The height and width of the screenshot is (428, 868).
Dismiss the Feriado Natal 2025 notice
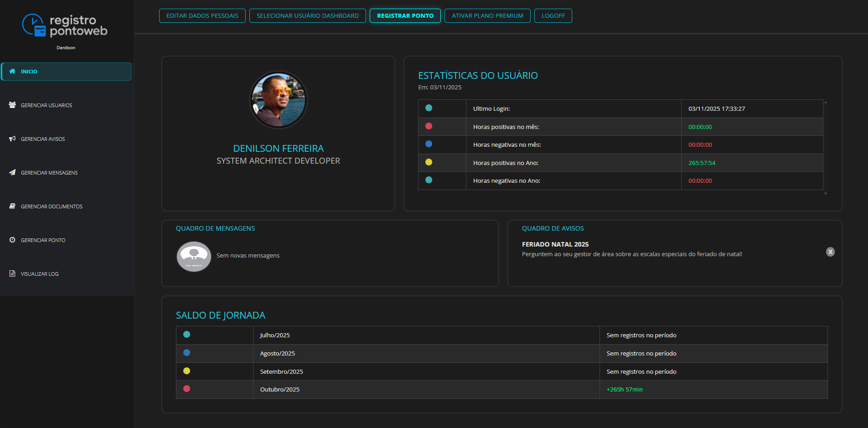tap(830, 252)
